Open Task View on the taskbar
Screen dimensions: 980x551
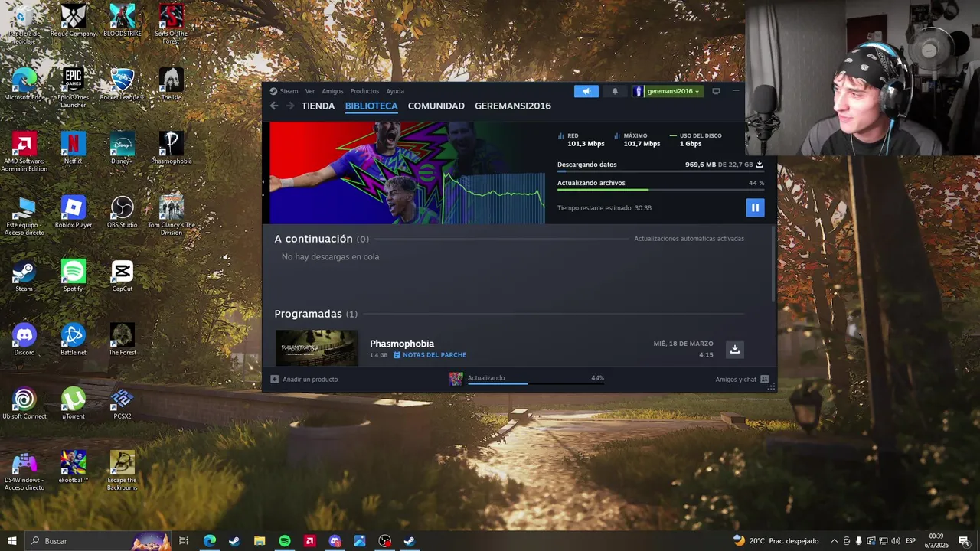click(x=184, y=541)
